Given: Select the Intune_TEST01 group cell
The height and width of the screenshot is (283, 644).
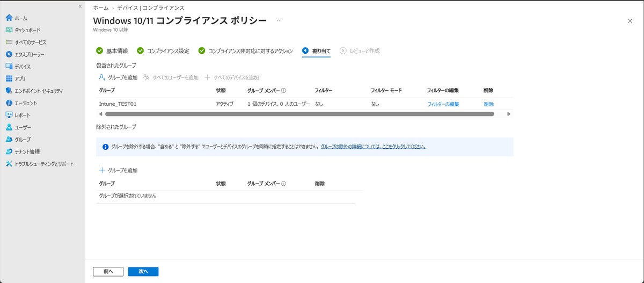Looking at the screenshot, I should point(118,104).
